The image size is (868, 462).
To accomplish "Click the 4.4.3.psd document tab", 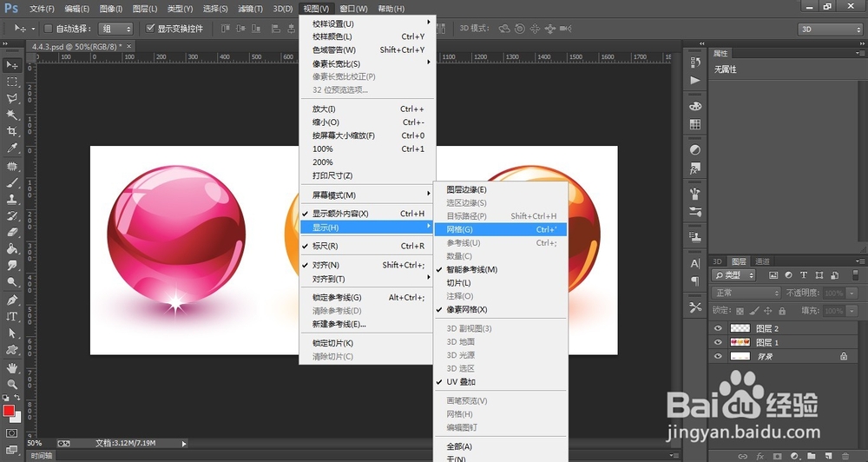I will click(80, 47).
